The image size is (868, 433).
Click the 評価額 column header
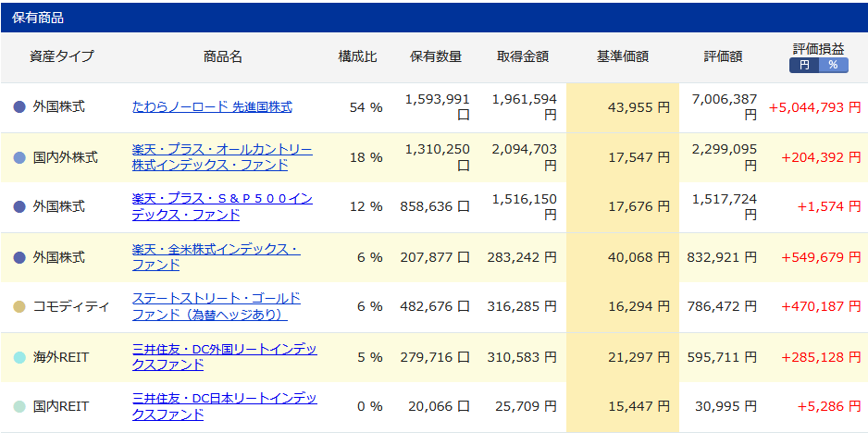[x=723, y=56]
